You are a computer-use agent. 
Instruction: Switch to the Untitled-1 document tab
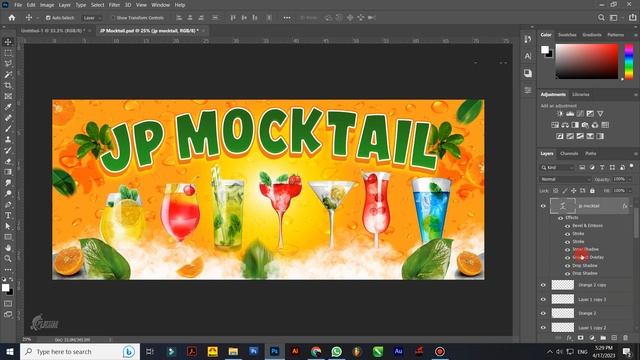click(53, 31)
